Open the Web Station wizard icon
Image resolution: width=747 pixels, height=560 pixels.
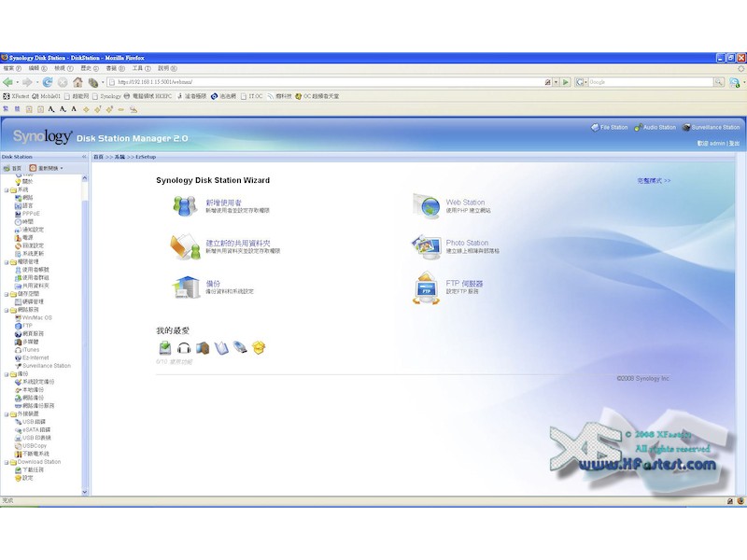click(x=426, y=206)
